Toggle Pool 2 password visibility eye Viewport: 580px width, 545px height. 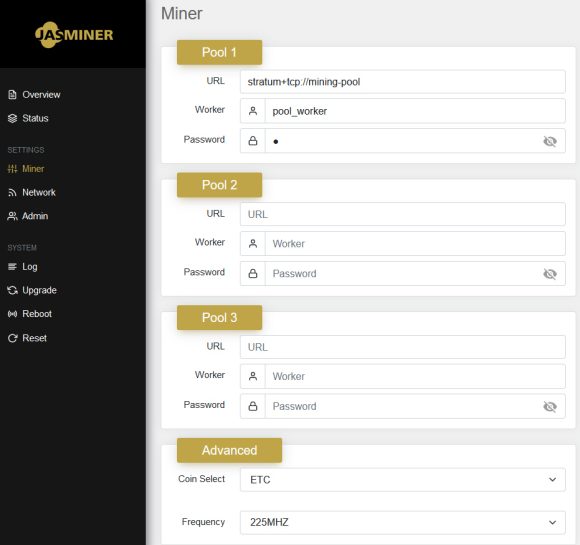coord(550,274)
